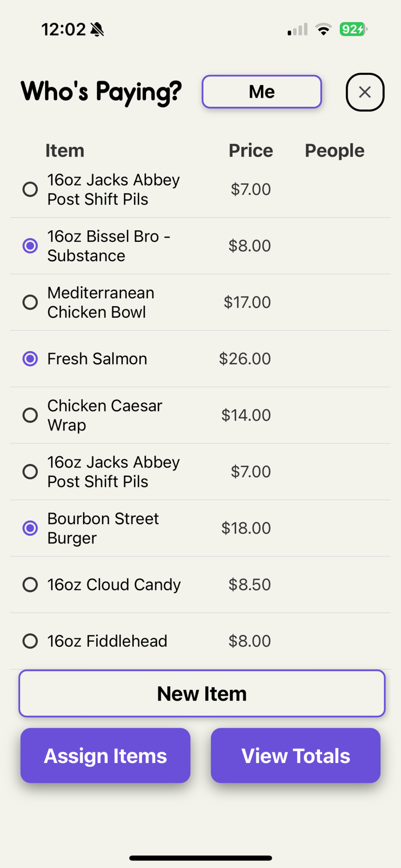This screenshot has width=401, height=868.
Task: Tap the $17.00 Mediterranean Chicken Bowl price
Action: point(247,302)
